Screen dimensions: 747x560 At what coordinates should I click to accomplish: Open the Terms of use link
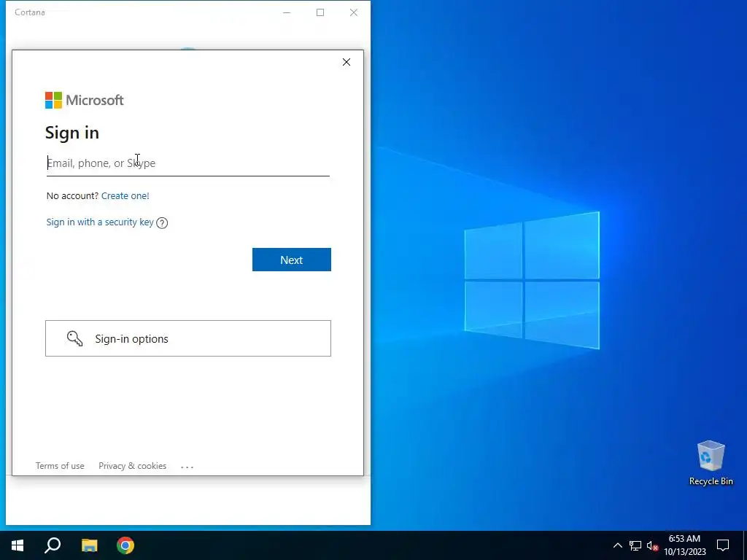[60, 466]
